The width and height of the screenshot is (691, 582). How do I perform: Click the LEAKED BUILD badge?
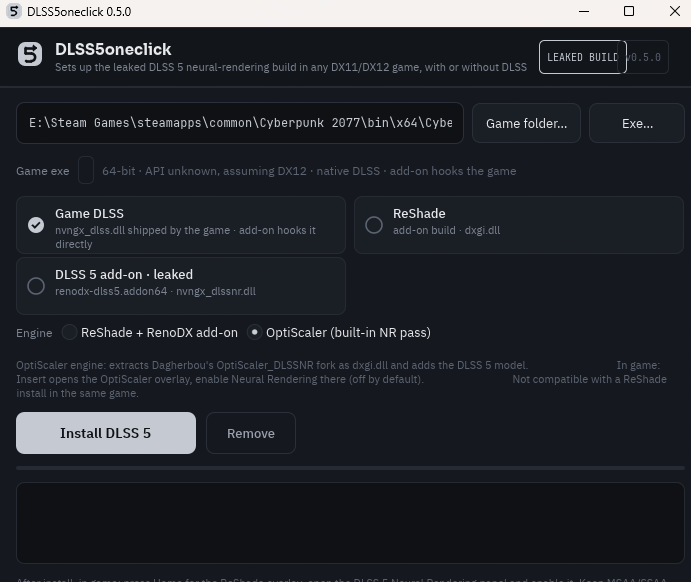click(x=583, y=57)
